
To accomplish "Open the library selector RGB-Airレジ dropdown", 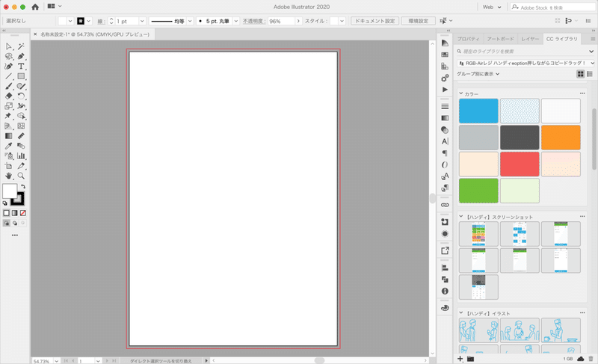I will point(525,63).
